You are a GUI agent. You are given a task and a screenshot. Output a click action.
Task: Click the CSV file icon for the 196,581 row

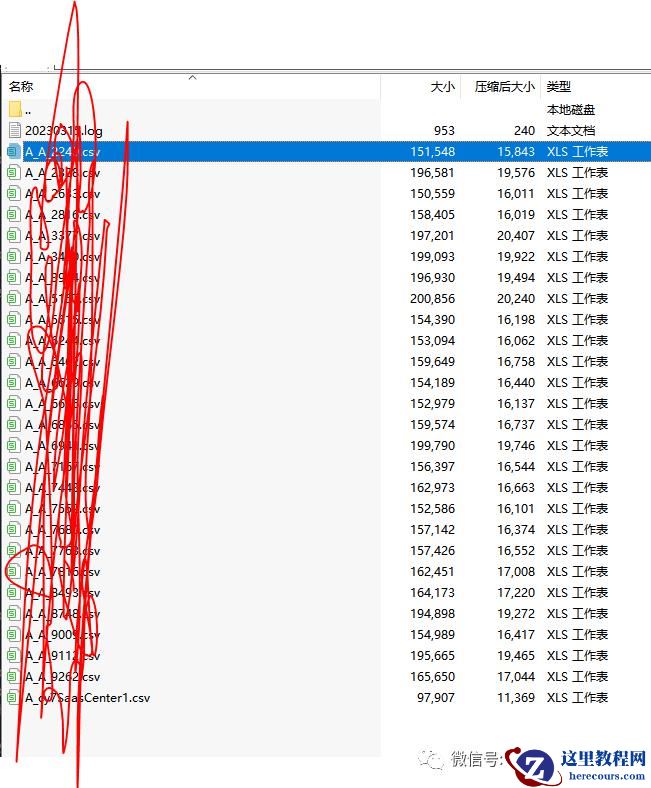click(13, 172)
